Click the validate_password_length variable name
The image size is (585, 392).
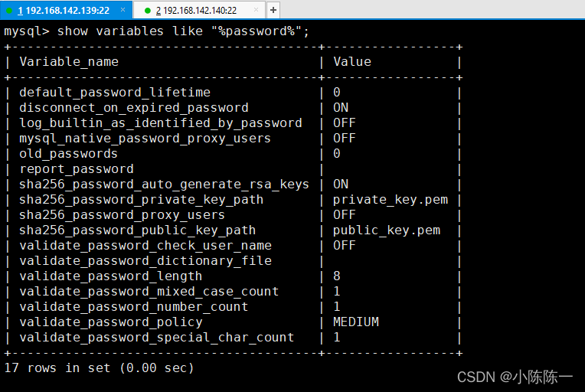click(x=111, y=276)
